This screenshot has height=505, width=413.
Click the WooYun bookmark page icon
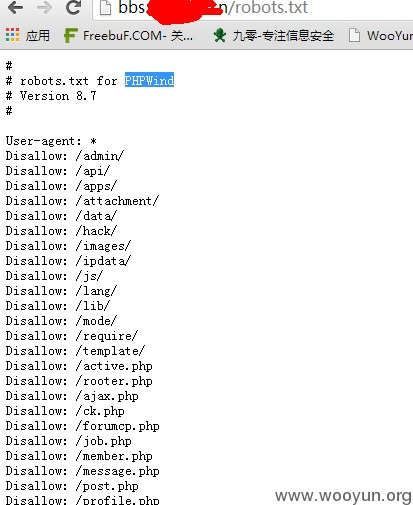pos(354,35)
